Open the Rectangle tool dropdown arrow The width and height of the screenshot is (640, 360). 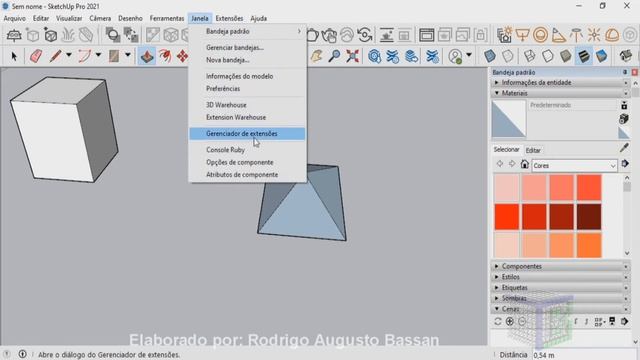128,55
